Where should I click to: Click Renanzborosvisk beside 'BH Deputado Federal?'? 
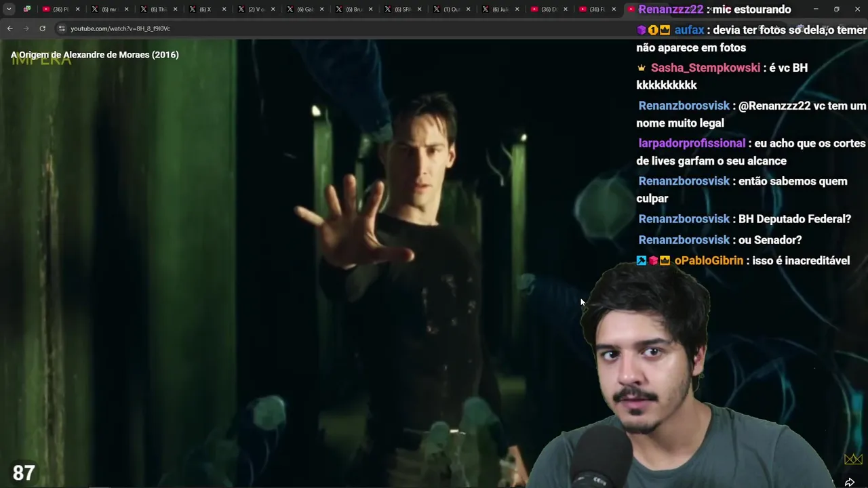[684, 219]
